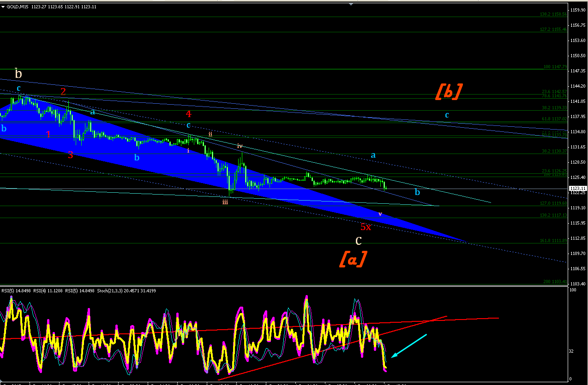Click the Fibonacci label 100 1147.79
The width and height of the screenshot is (588, 385).
click(555, 67)
